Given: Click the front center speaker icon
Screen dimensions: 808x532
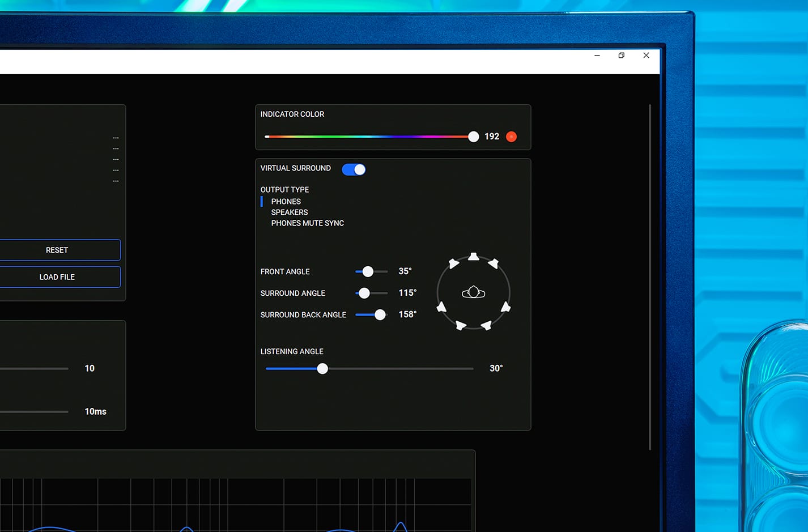Looking at the screenshot, I should pyautogui.click(x=474, y=257).
